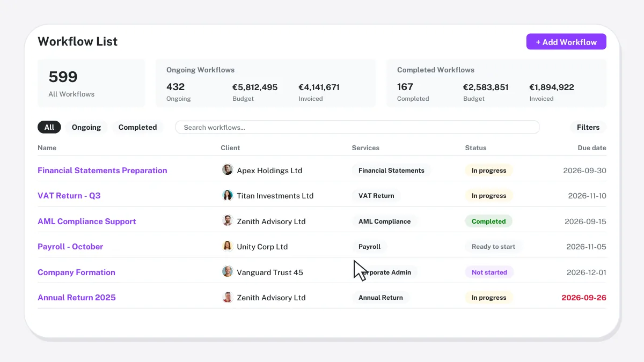The height and width of the screenshot is (362, 644).
Task: Click the €1,894,922 completed invoiced value
Action: pyautogui.click(x=552, y=87)
